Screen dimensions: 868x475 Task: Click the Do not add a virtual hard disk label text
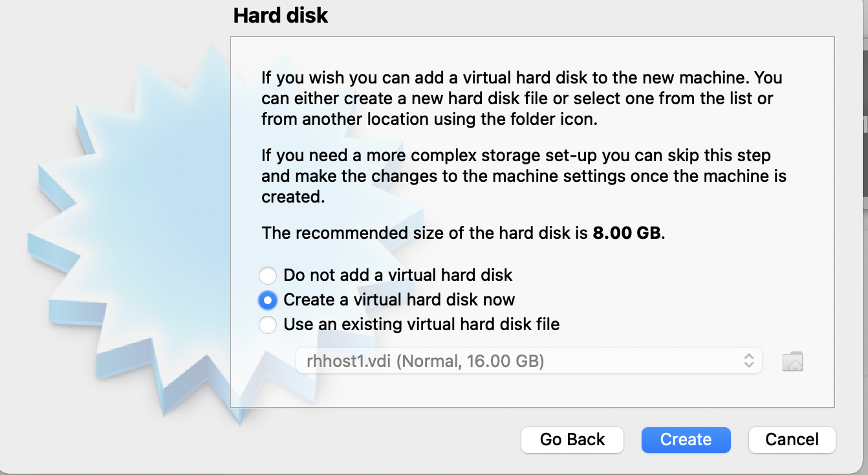[x=398, y=276]
